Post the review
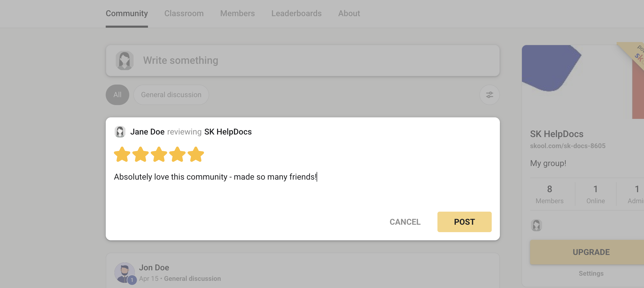The height and width of the screenshot is (288, 644). click(x=464, y=222)
